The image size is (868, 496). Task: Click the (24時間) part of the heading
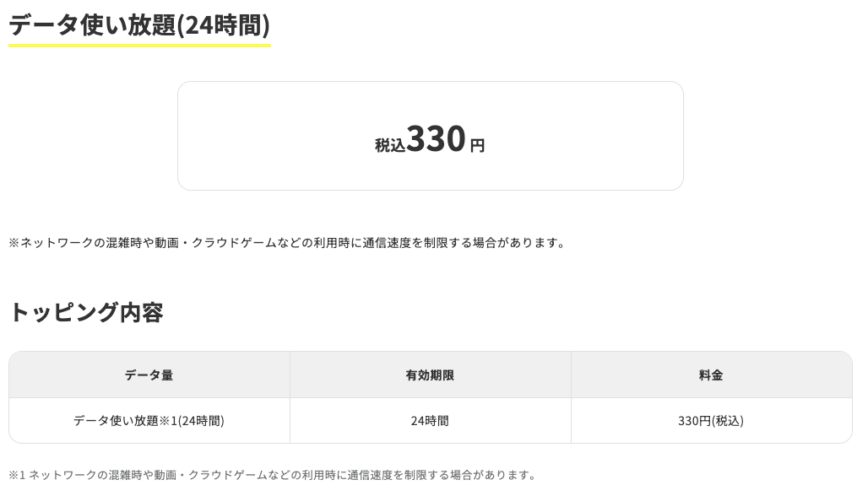point(223,25)
